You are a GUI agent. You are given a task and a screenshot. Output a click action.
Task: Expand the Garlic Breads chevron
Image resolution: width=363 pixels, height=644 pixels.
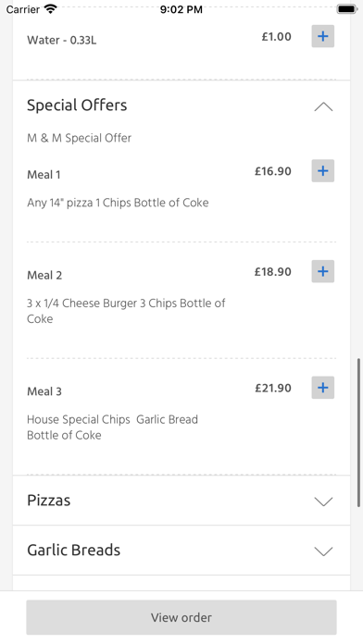pos(323,551)
